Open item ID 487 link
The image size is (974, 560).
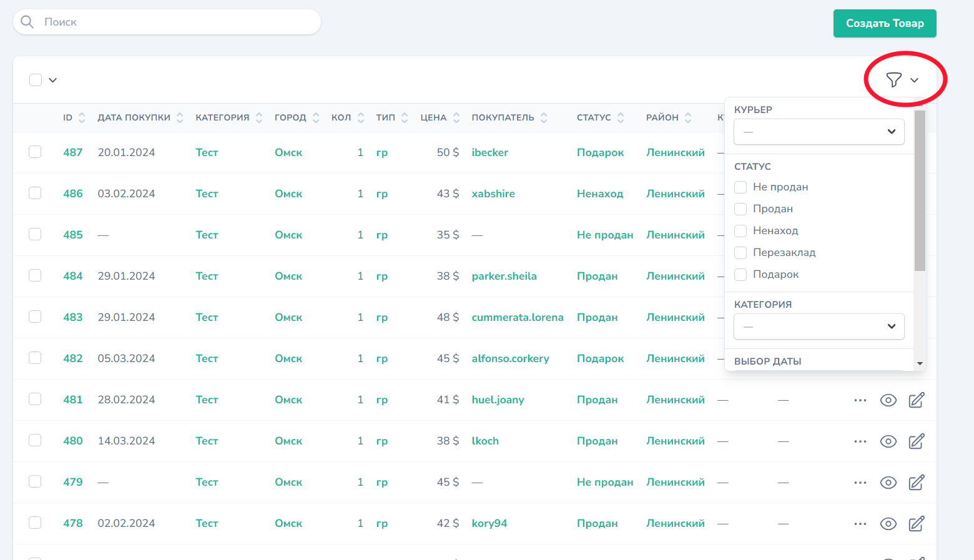73,152
